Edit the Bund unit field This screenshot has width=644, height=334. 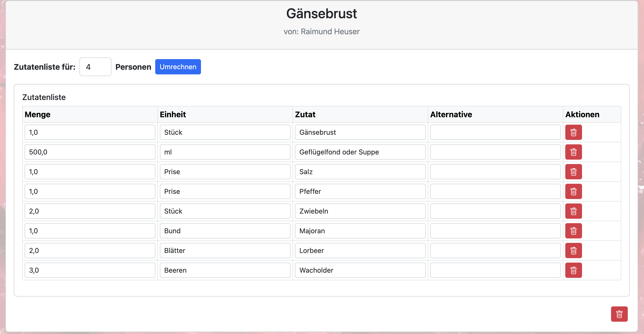[x=225, y=231]
